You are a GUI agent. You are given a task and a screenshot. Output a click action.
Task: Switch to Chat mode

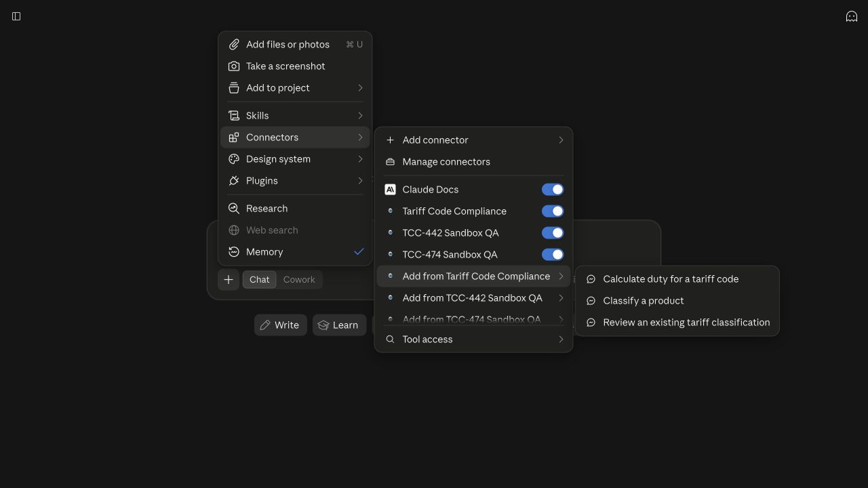click(259, 280)
